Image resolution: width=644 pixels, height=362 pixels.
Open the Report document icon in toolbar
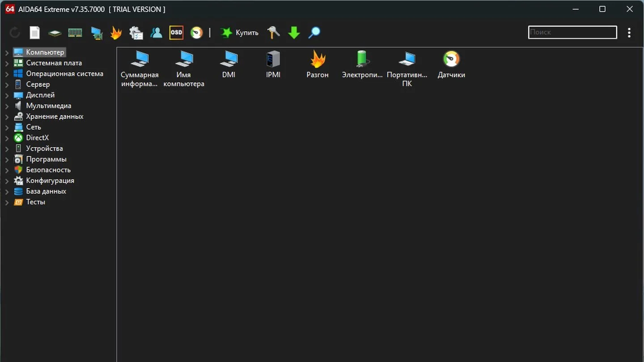click(35, 33)
